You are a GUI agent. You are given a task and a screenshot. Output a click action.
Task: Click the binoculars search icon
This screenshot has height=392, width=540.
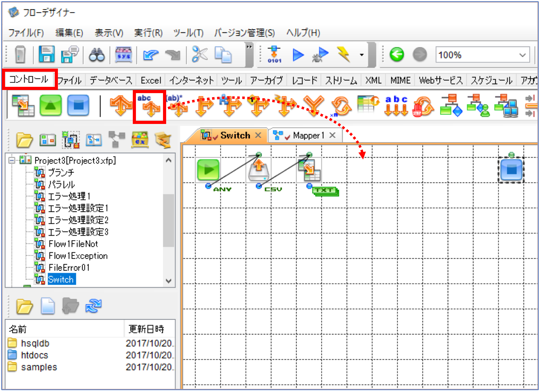point(97,55)
